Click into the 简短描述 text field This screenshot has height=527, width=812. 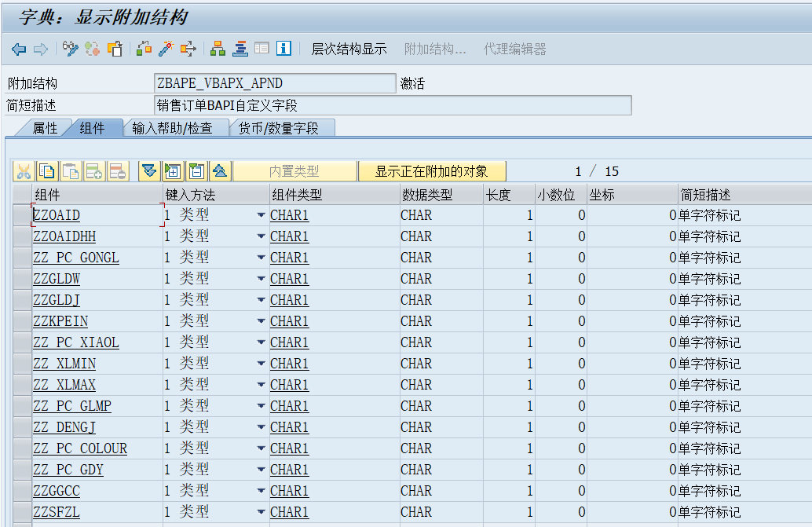pyautogui.click(x=393, y=105)
